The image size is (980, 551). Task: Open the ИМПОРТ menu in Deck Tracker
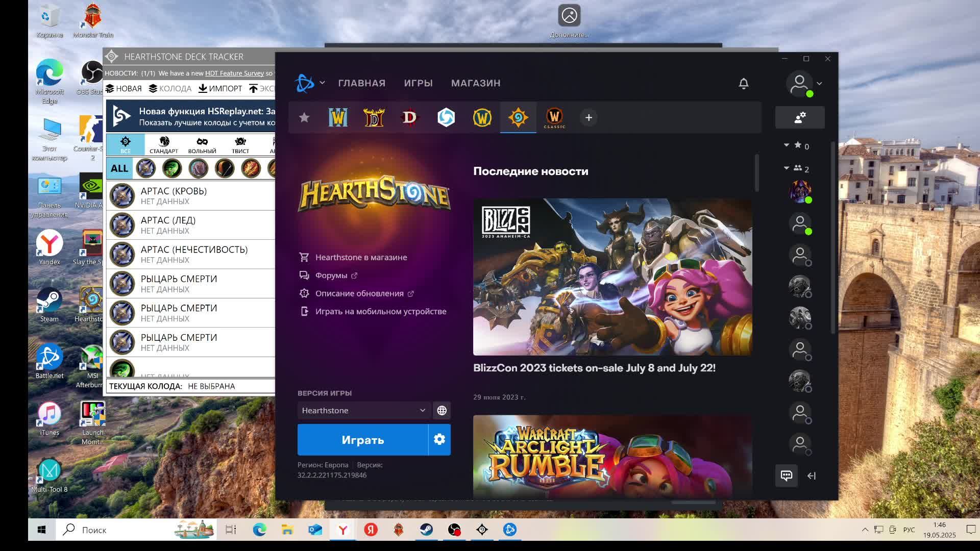[x=222, y=88]
